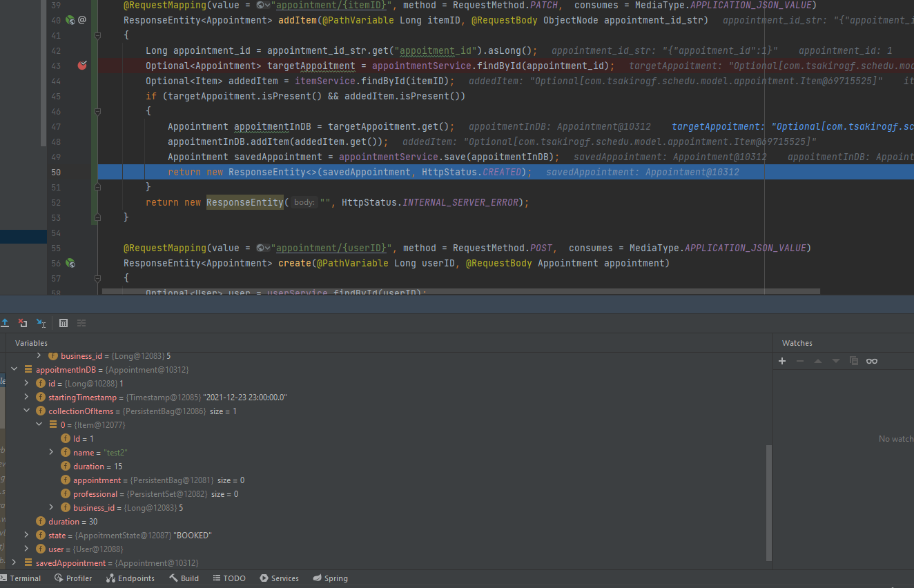914x588 pixels.
Task: Click the "appointment/{itemID}" URL string
Action: coord(331,5)
